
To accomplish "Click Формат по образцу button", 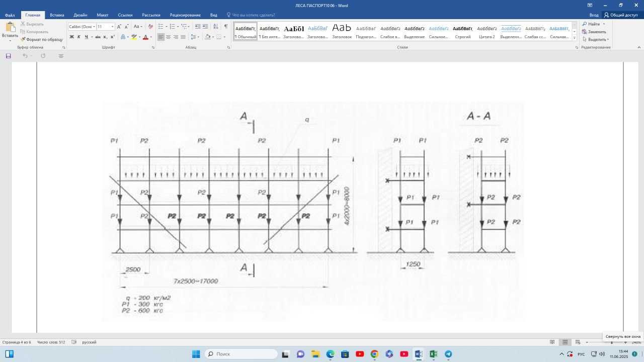I will click(42, 39).
